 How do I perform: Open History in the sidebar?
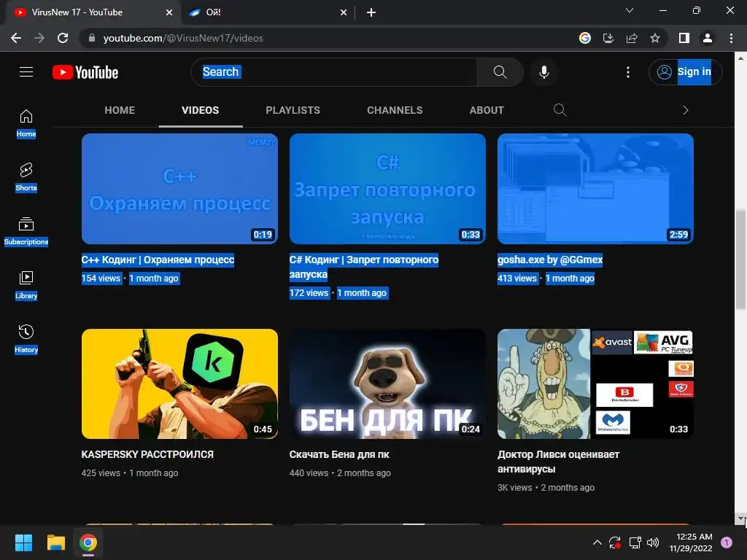[26, 339]
